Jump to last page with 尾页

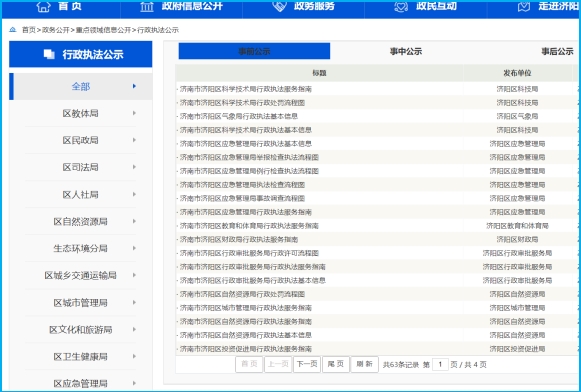[x=336, y=365]
